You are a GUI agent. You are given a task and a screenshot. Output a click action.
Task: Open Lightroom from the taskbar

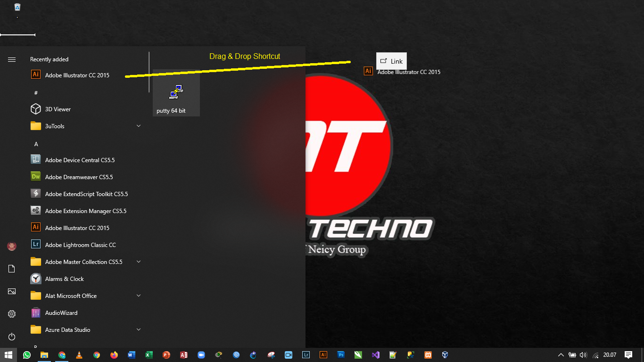pyautogui.click(x=306, y=355)
